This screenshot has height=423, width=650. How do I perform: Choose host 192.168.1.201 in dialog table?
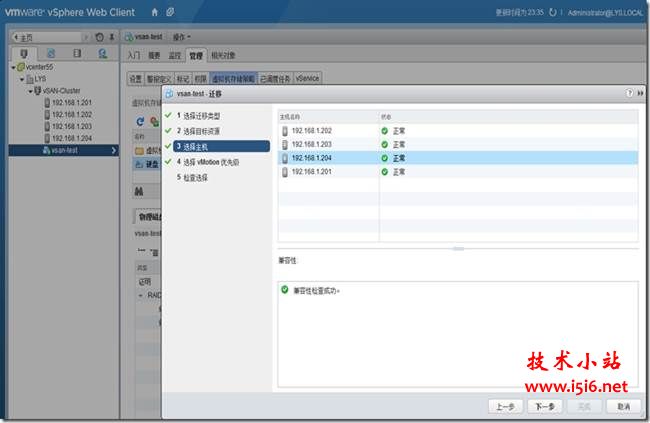458,172
